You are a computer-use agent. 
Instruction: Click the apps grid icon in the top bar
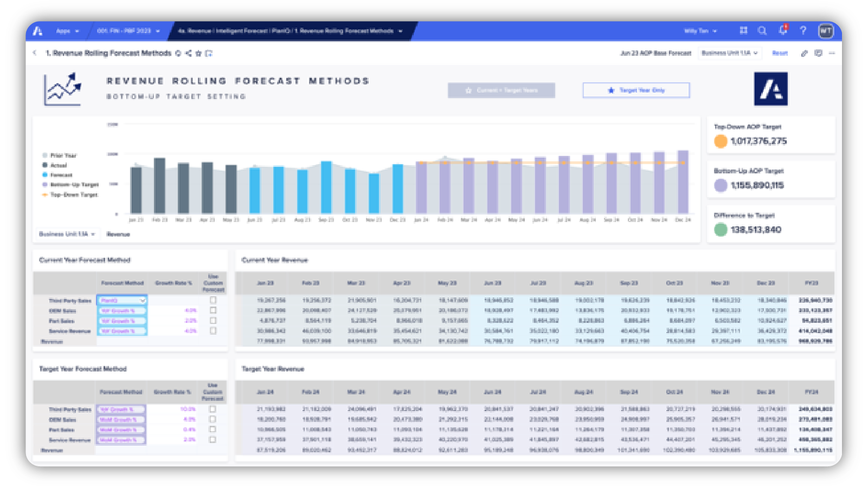[x=743, y=31]
